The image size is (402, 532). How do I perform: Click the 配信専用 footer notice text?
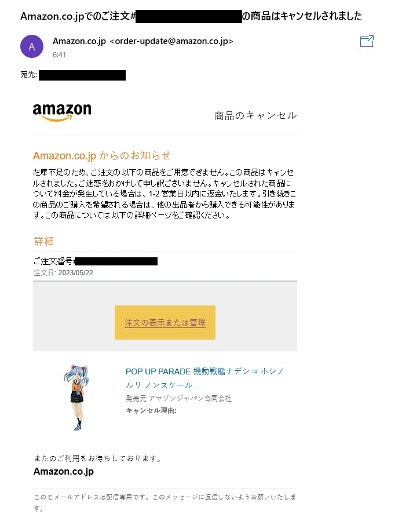click(x=165, y=503)
